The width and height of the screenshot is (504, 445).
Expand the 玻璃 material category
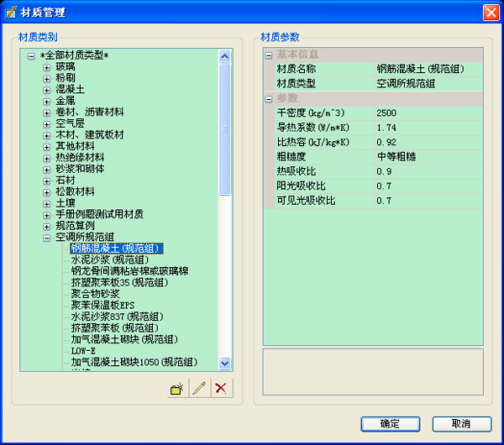tap(48, 66)
